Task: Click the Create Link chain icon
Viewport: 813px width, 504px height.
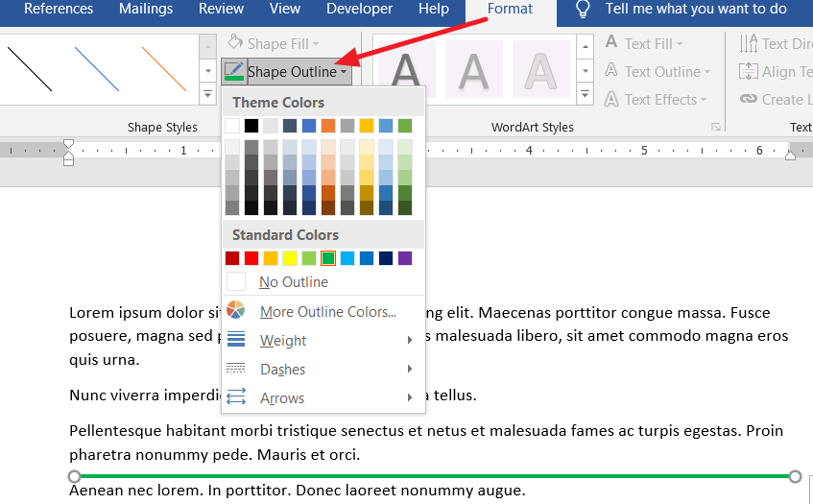Action: pyautogui.click(x=748, y=99)
